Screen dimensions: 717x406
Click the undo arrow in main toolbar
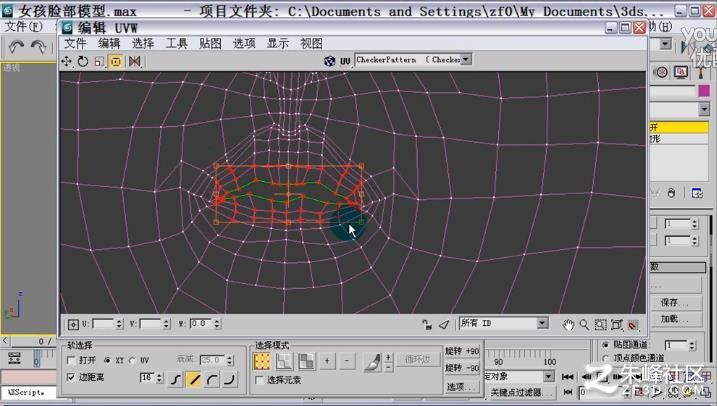pyautogui.click(x=17, y=47)
